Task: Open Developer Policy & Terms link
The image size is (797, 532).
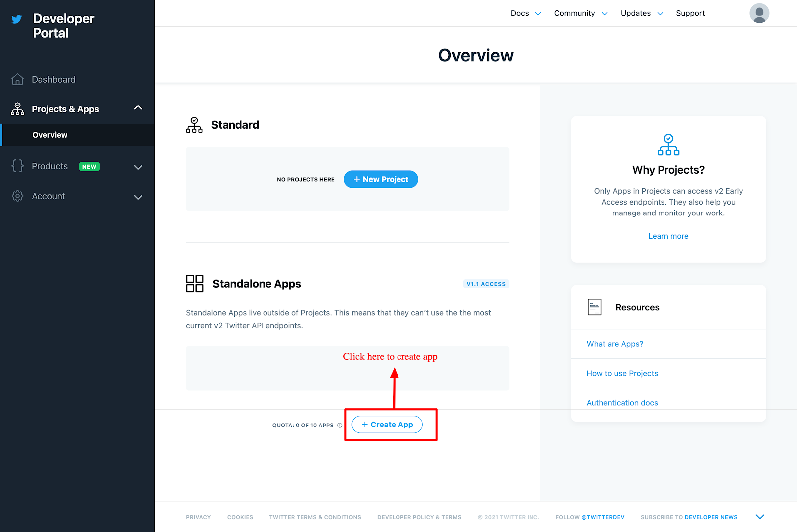Action: tap(419, 517)
